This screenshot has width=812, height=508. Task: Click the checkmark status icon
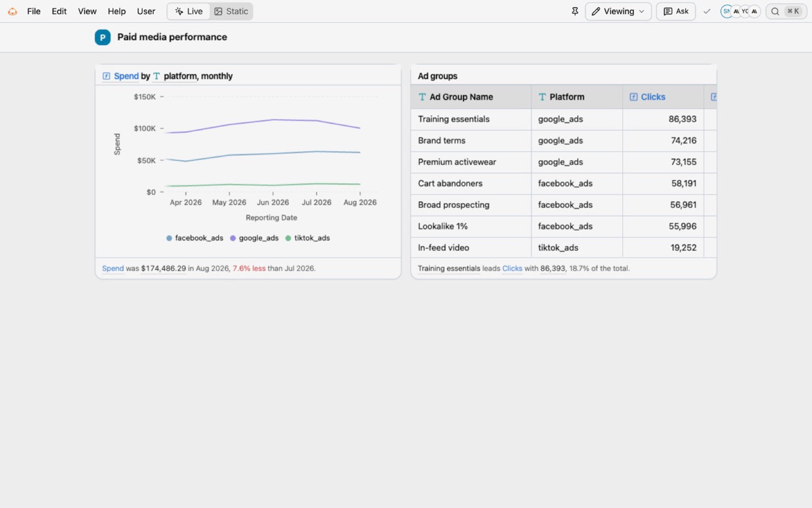[707, 11]
